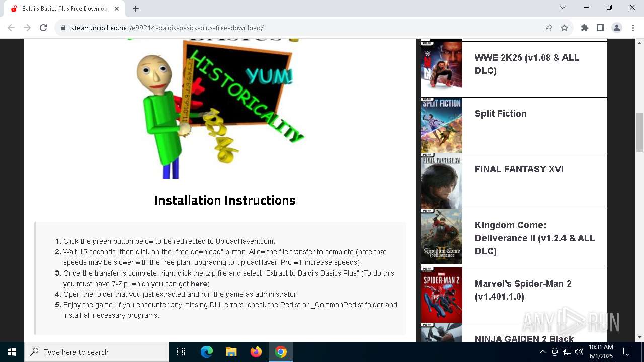Launch Microsoft Edge from the taskbar
Image resolution: width=644 pixels, height=362 pixels.
(207, 352)
